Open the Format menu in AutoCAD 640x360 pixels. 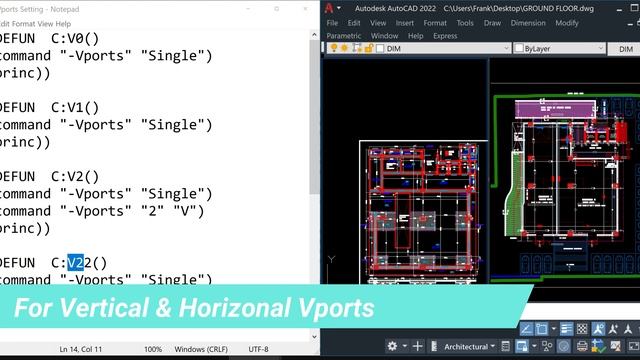click(x=435, y=23)
